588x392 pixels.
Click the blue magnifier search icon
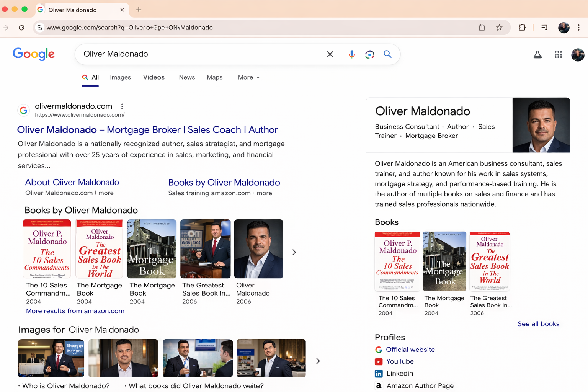[387, 54]
